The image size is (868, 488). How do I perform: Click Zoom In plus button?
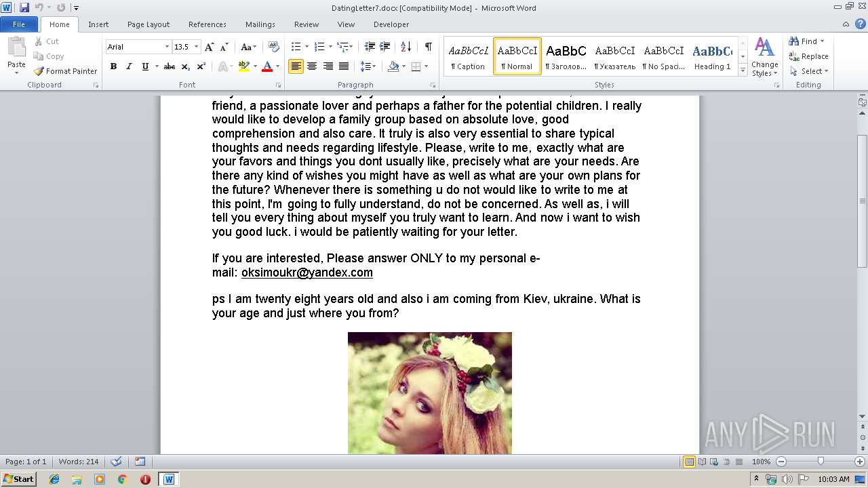tap(860, 462)
